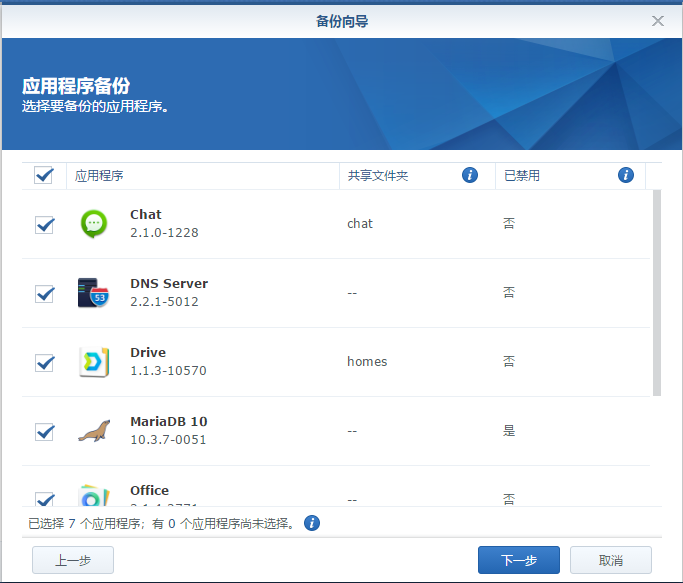Viewport: 683px width, 583px height.
Task: Uncheck the MariaDB 10 checkbox
Action: point(44,432)
